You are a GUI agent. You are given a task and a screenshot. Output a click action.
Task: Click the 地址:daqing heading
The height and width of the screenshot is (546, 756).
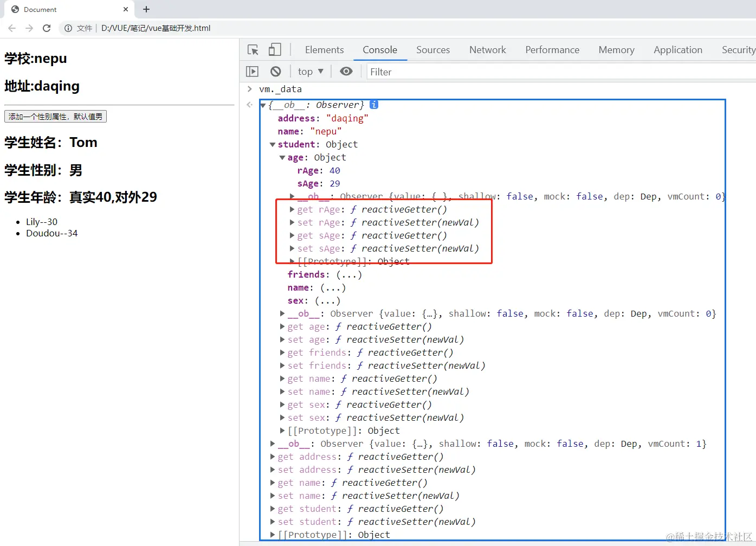pyautogui.click(x=42, y=86)
